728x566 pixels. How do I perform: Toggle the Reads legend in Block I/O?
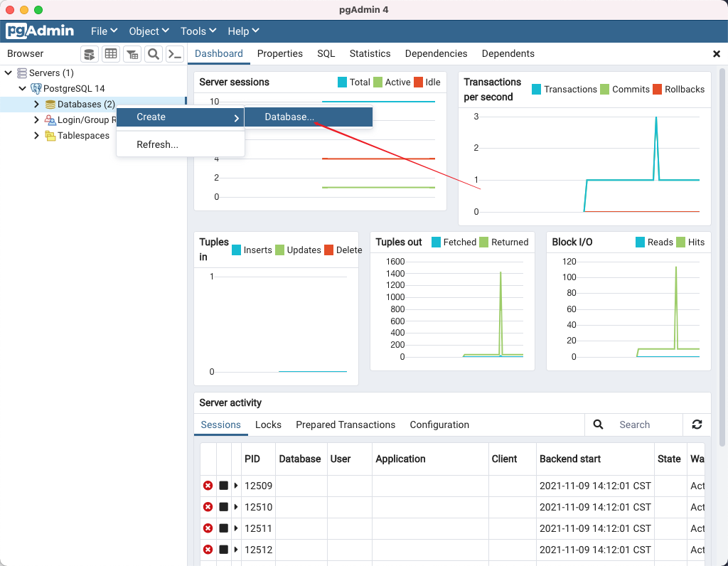pos(640,242)
